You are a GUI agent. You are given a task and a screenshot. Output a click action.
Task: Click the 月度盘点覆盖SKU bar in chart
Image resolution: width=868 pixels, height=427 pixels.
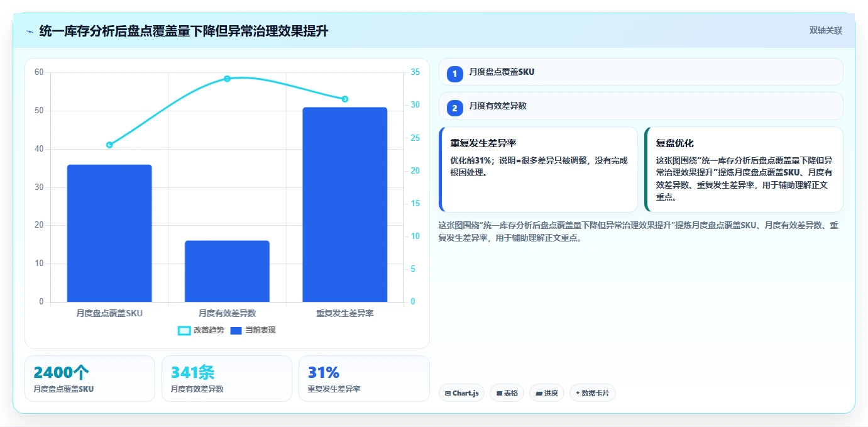pos(109,233)
